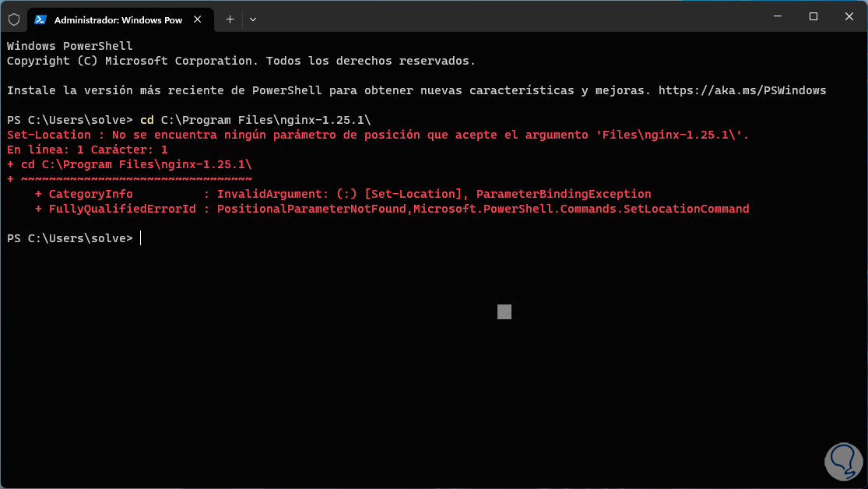The image size is (868, 489).
Task: Click ParameterBindingException text
Action: coord(564,194)
